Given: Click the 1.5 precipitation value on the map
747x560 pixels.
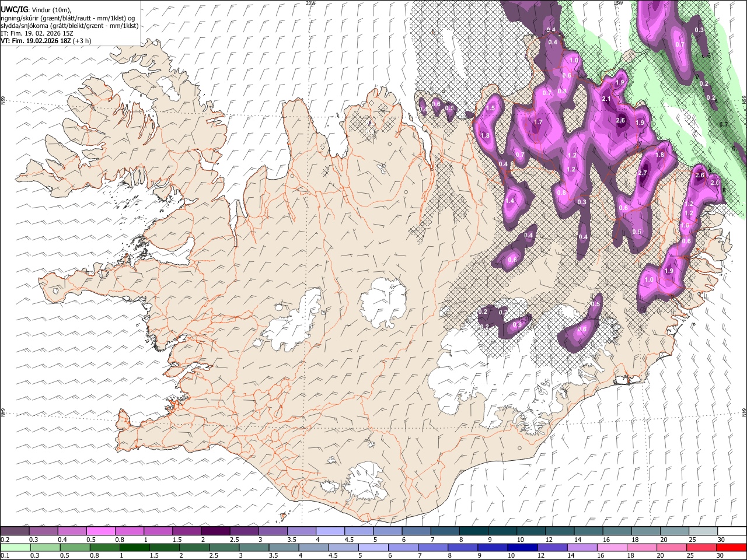Looking at the screenshot, I should (491, 108).
